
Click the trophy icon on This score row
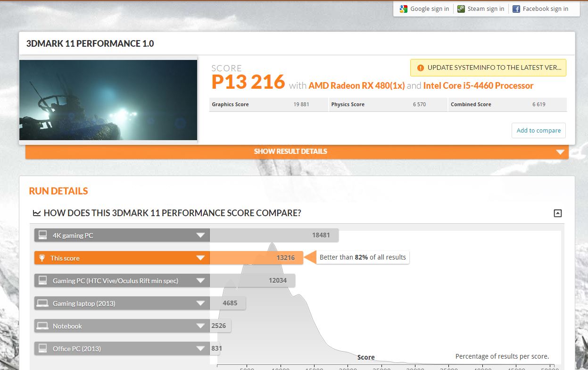[42, 258]
